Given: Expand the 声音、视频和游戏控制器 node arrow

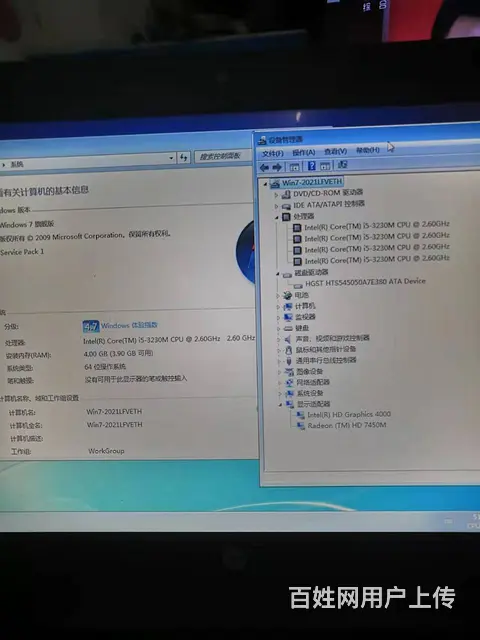Looking at the screenshot, I should point(279,340).
